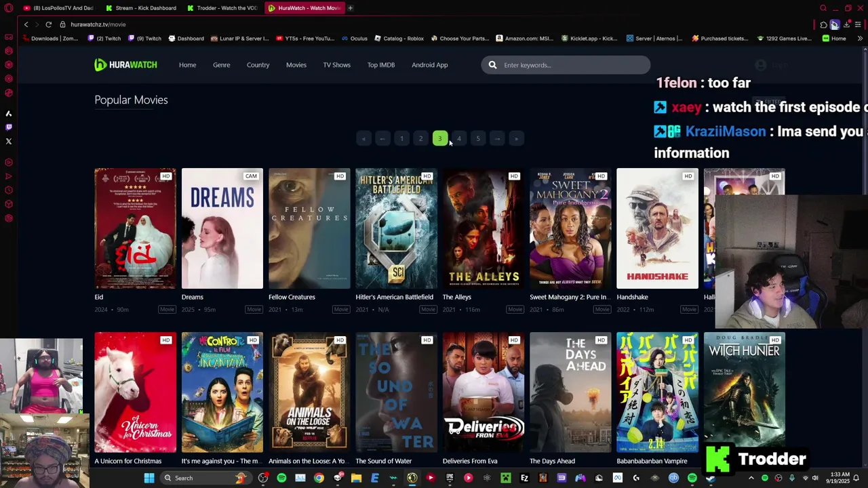The height and width of the screenshot is (488, 868).
Task: Open Twitch from the browser sidebar
Action: [9, 127]
